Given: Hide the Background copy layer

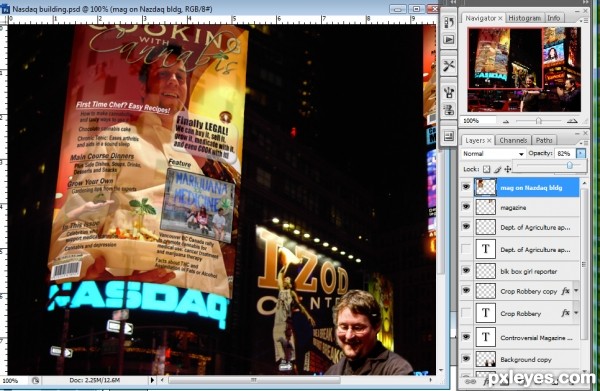Looking at the screenshot, I should point(466,359).
